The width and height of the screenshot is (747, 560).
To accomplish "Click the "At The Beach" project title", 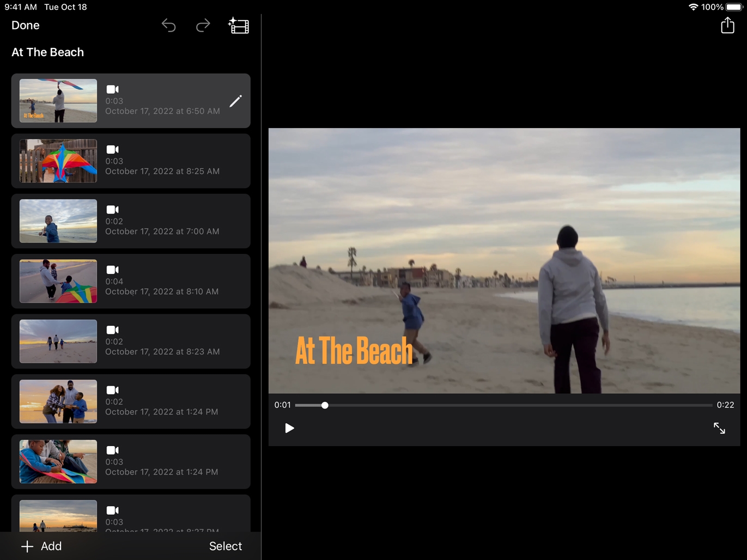I will click(x=48, y=52).
